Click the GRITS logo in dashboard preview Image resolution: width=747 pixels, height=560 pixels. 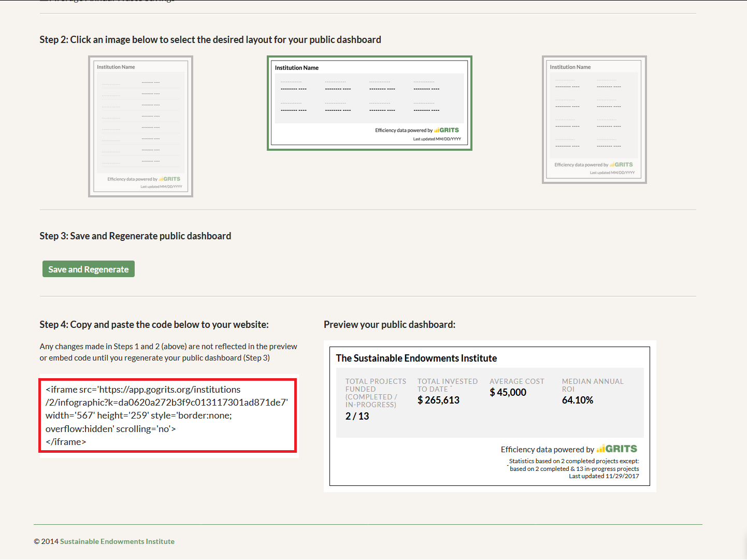pos(616,449)
